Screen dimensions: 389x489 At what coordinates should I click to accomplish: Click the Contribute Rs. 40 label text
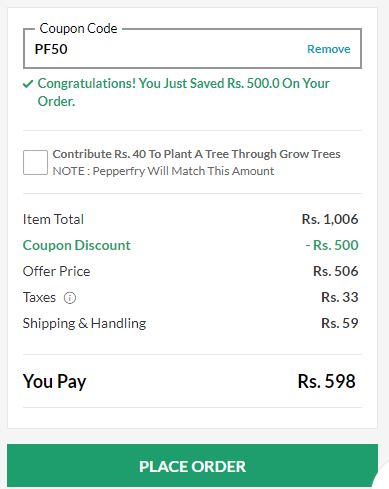(196, 154)
